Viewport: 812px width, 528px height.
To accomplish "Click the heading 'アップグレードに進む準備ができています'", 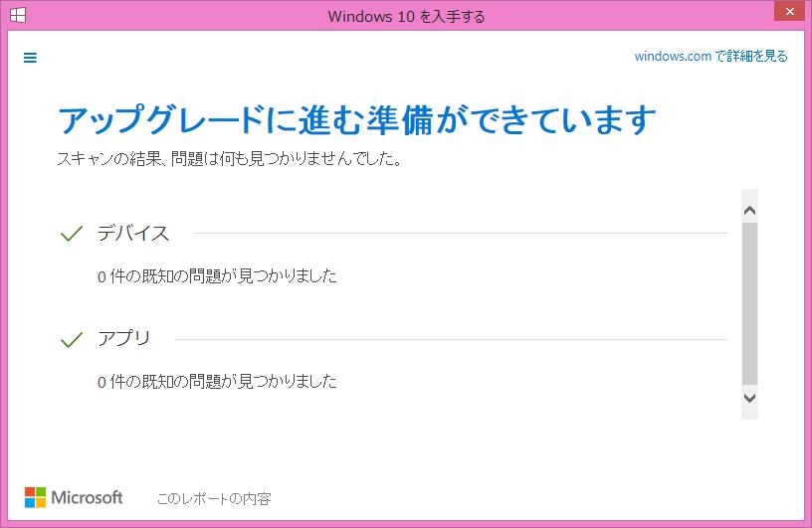I will pos(357,119).
